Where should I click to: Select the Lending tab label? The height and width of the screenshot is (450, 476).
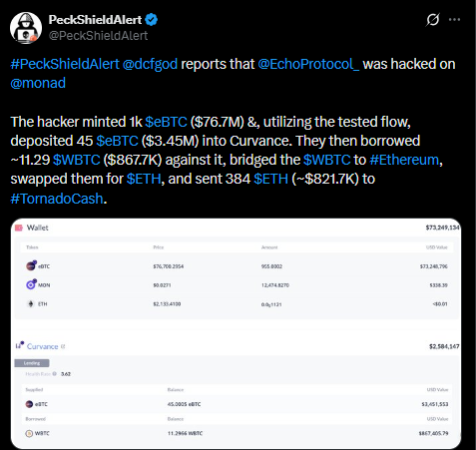pyautogui.click(x=32, y=363)
